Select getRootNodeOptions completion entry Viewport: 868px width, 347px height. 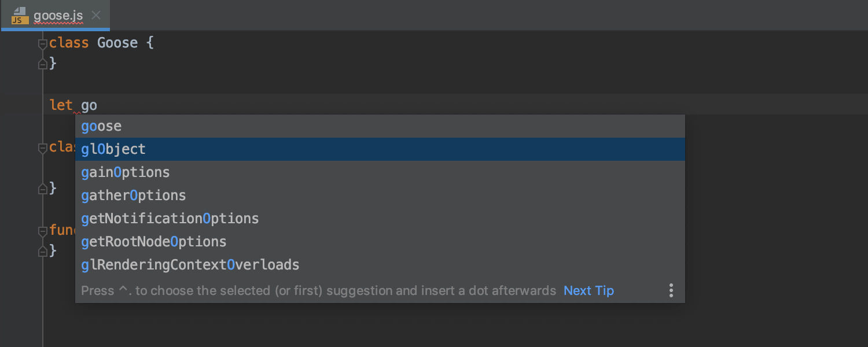pyautogui.click(x=154, y=242)
